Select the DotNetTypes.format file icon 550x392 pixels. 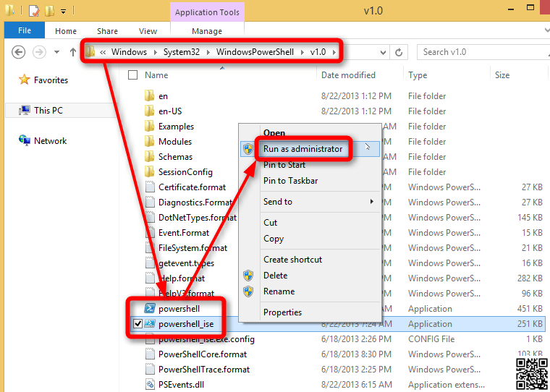[150, 218]
